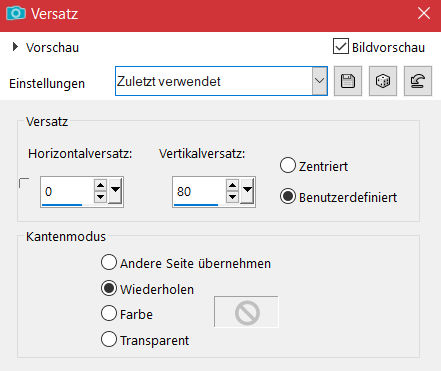Click the randomize parameters dice icon

[x=383, y=81]
